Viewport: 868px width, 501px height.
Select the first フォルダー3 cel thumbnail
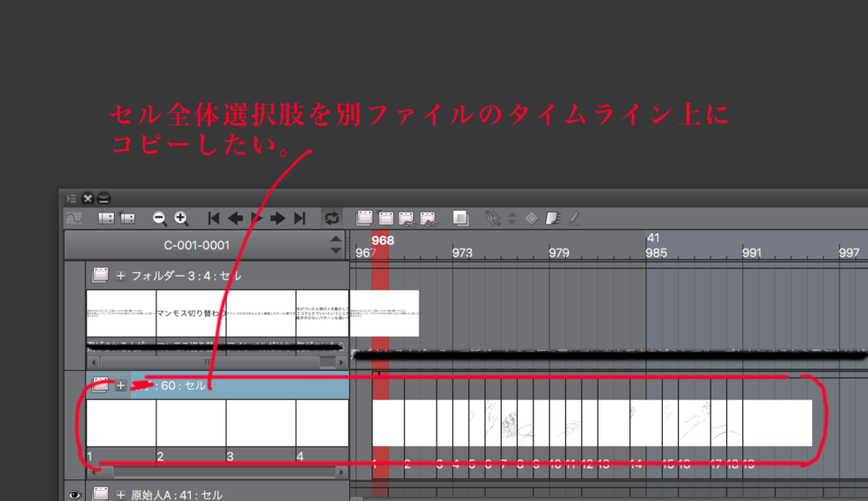click(121, 313)
